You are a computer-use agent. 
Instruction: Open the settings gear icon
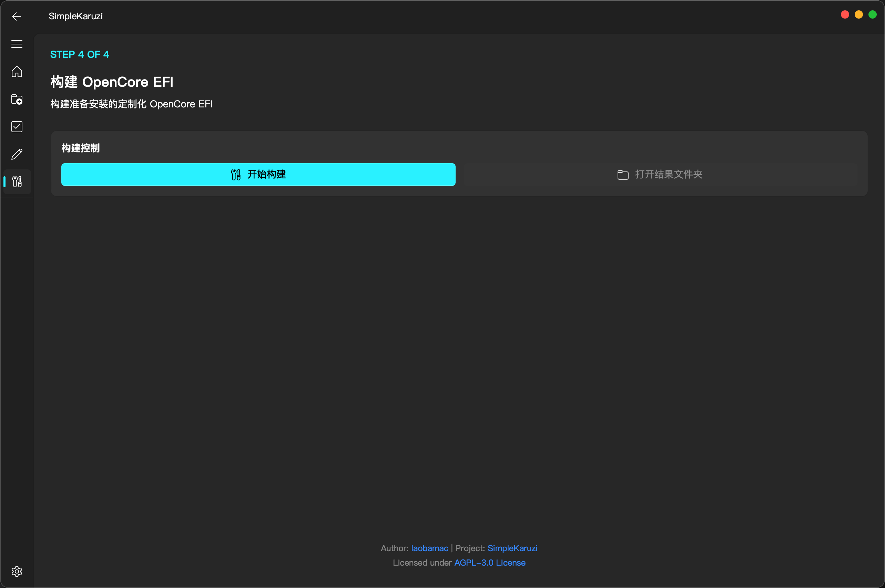coord(17,571)
